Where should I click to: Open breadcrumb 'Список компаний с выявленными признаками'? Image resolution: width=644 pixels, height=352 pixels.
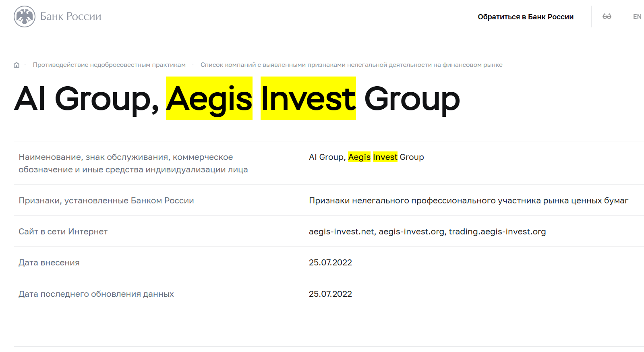(x=351, y=65)
